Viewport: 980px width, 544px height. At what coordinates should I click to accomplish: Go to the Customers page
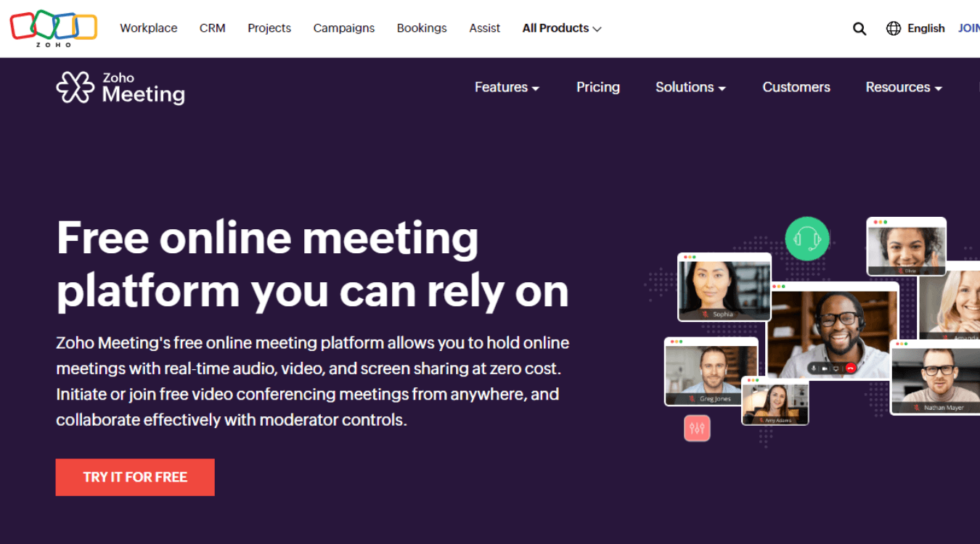[x=796, y=87]
